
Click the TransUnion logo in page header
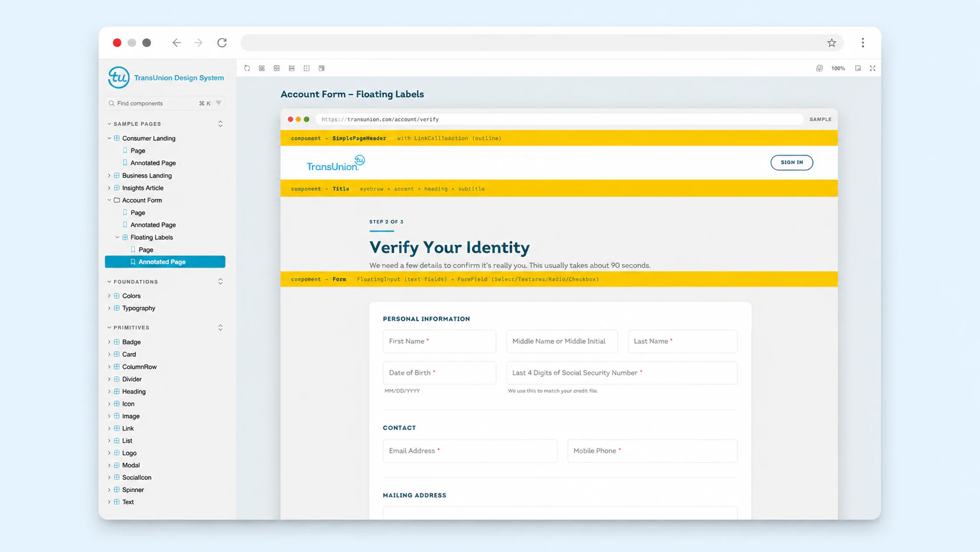tap(336, 163)
